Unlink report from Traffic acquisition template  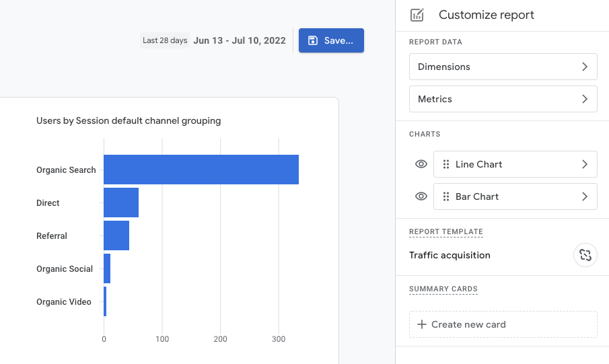[x=585, y=255]
